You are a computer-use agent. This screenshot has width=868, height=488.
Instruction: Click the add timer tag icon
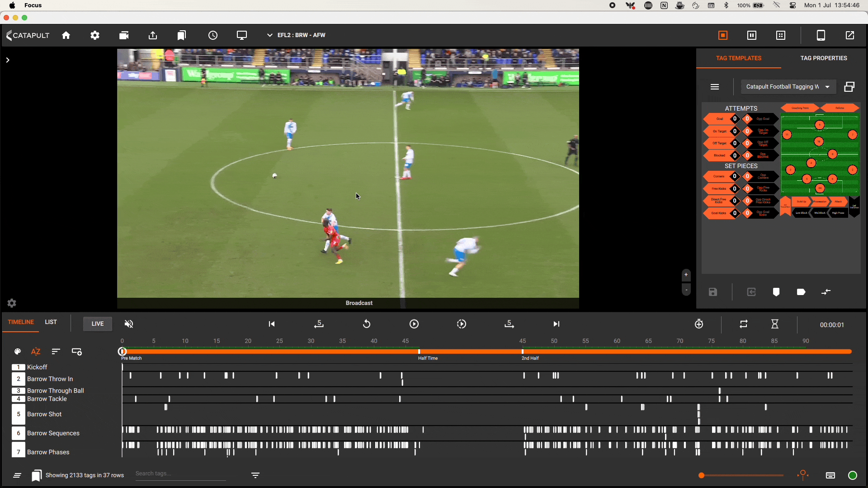[699, 324]
